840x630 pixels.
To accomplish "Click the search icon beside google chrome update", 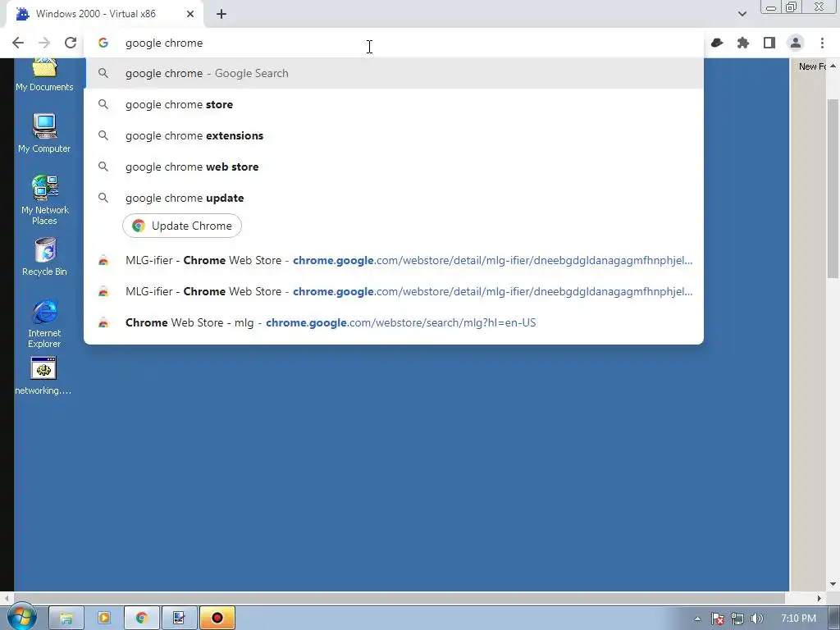I will click(103, 198).
